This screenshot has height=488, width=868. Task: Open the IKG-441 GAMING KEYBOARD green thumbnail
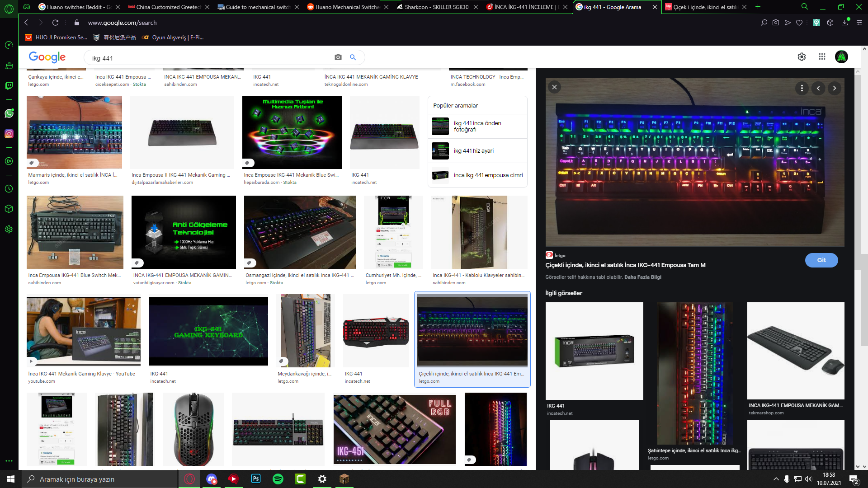(x=208, y=331)
